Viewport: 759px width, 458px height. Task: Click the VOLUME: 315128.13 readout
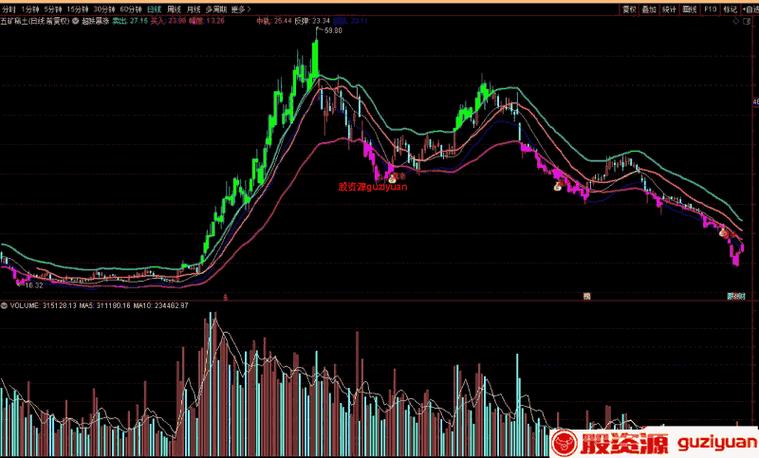click(x=43, y=305)
